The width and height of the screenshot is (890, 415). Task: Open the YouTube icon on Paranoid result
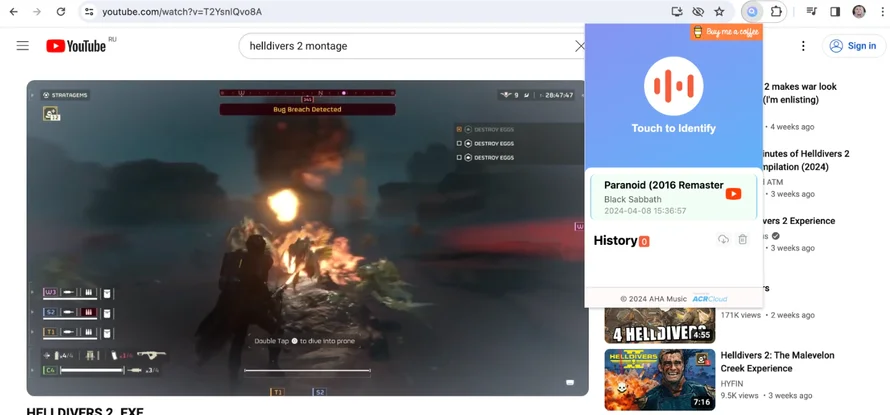tap(733, 194)
